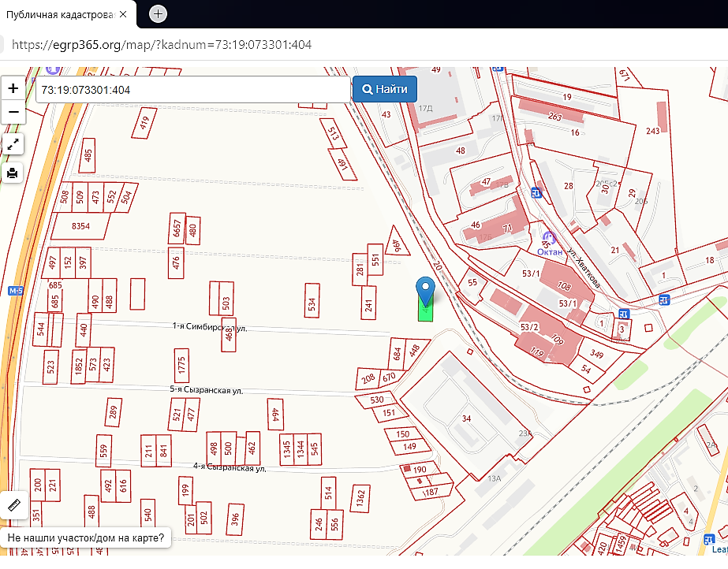This screenshot has width=728, height=569.
Task: Print the map using the printer icon
Action: point(13,173)
